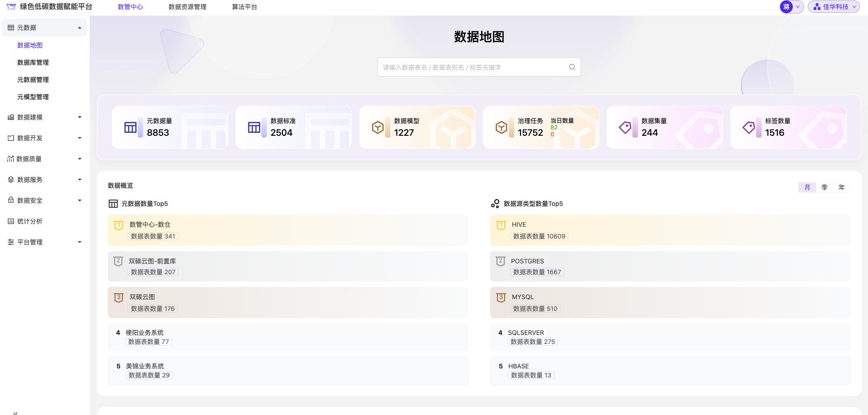Image resolution: width=868 pixels, height=415 pixels.
Task: Click the 数据源类型数量Top5 icon
Action: click(495, 204)
